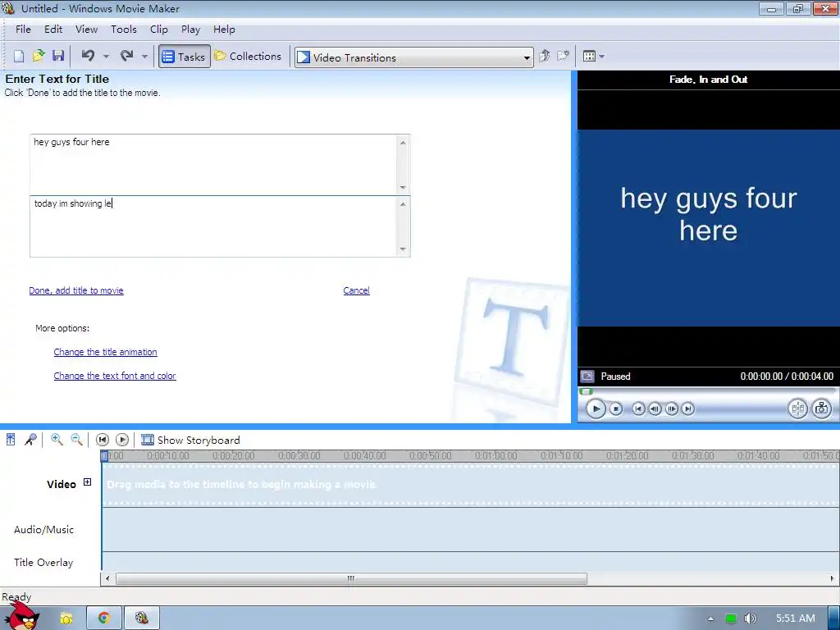The image size is (840, 630).
Task: Zoom out on the timeline
Action: pos(76,440)
